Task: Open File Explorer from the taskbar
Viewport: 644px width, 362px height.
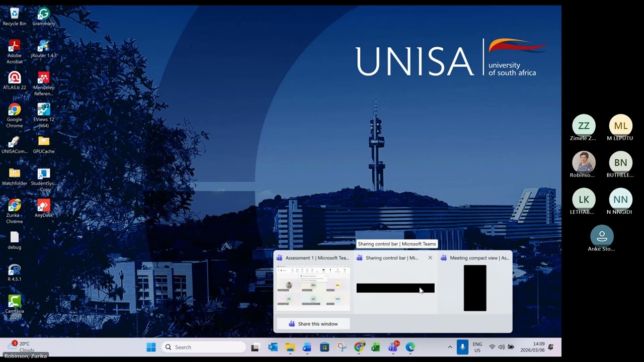Action: coord(290,347)
